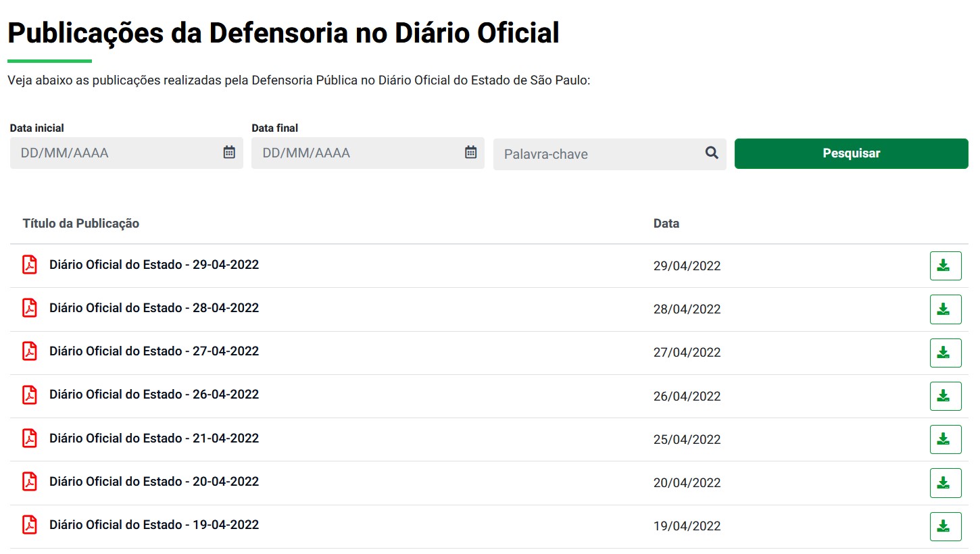Select date cell 29/04/2022
This screenshot has height=554, width=980.
[x=687, y=266]
